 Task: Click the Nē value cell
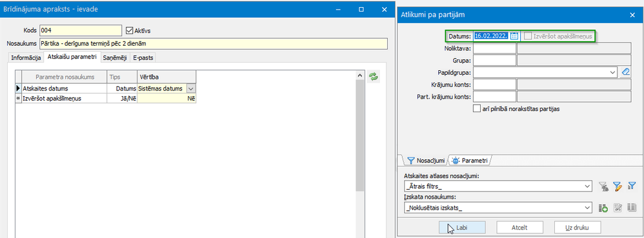166,98
